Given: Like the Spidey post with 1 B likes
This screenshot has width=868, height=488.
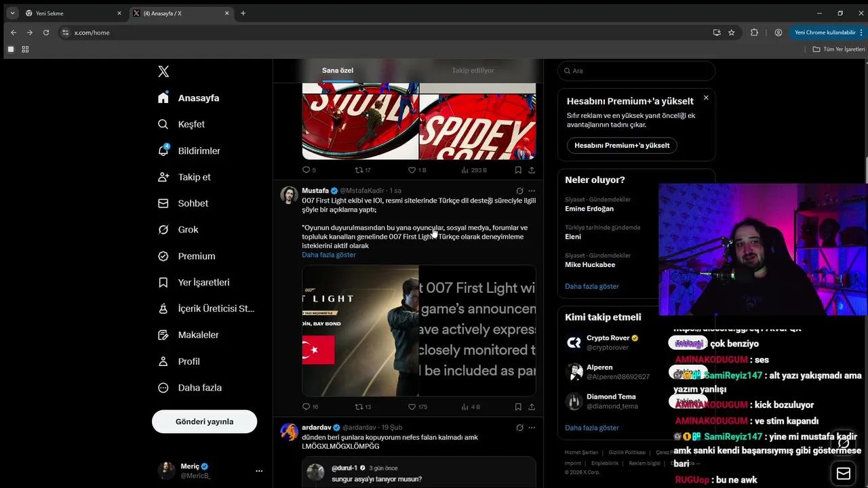Looking at the screenshot, I should (x=417, y=170).
